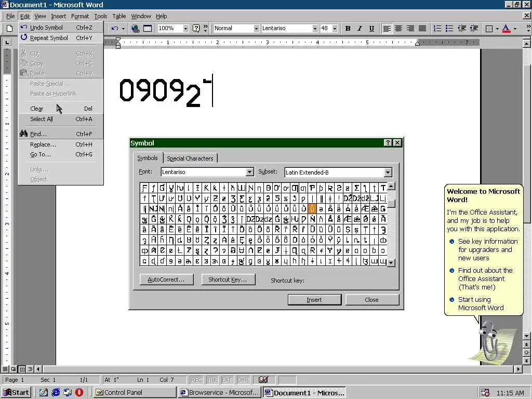
Task: Expand more Standard toolbar buttons chevron
Action: pyautogui.click(x=205, y=28)
